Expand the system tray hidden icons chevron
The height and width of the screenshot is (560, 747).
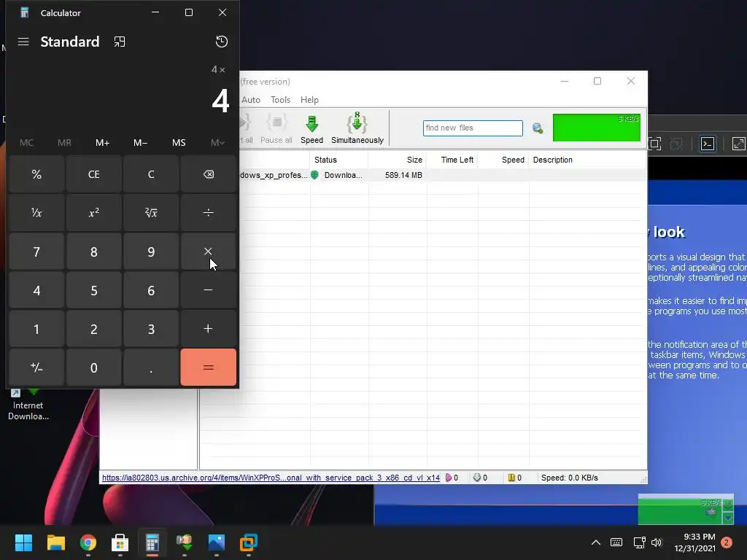(595, 542)
